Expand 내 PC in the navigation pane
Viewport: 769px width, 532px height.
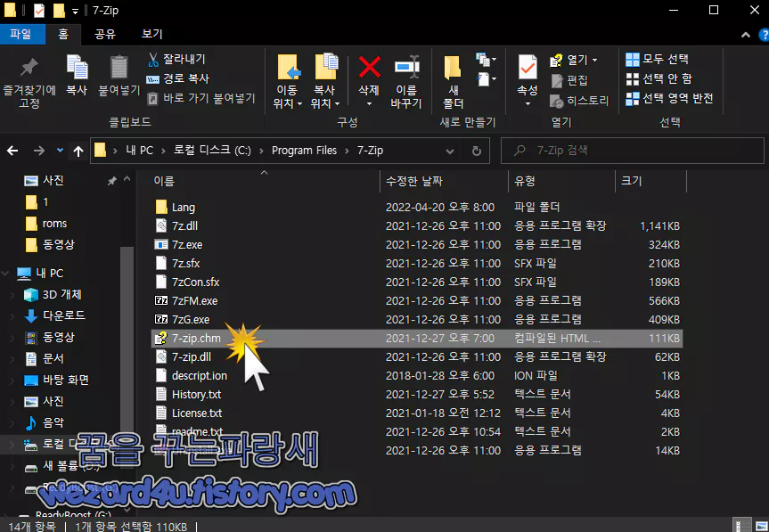pos(5,273)
